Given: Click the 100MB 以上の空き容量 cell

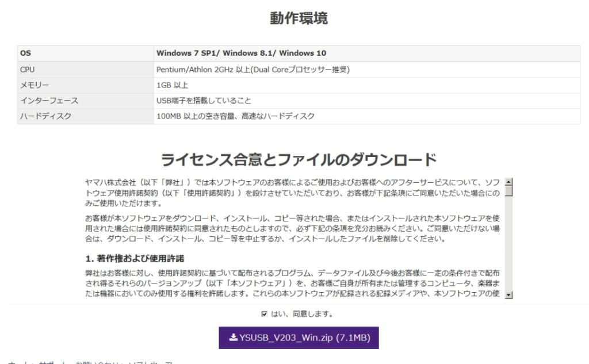Looking at the screenshot, I should 367,116.
